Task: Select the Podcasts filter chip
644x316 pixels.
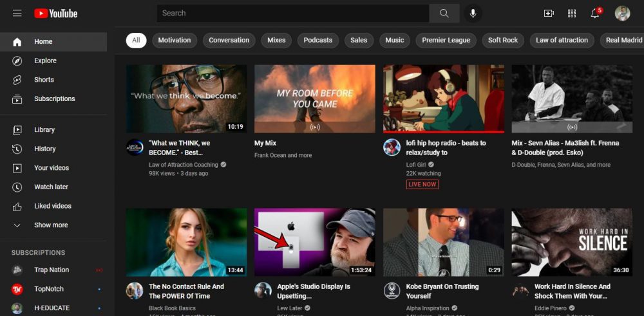Action: pos(318,40)
